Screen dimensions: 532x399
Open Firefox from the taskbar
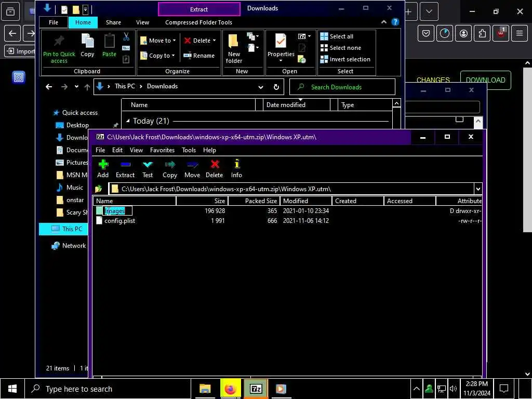pyautogui.click(x=230, y=389)
